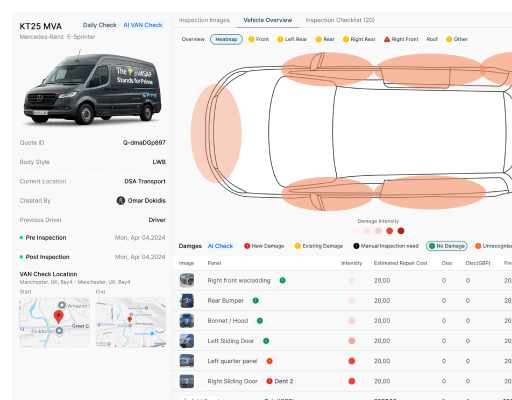Click the front bumper heatmap zone

216,133
